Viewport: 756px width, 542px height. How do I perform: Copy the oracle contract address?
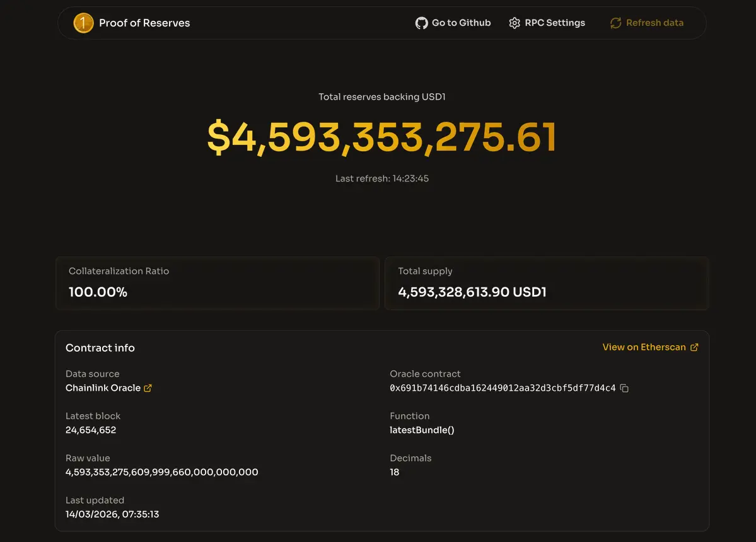coord(624,388)
